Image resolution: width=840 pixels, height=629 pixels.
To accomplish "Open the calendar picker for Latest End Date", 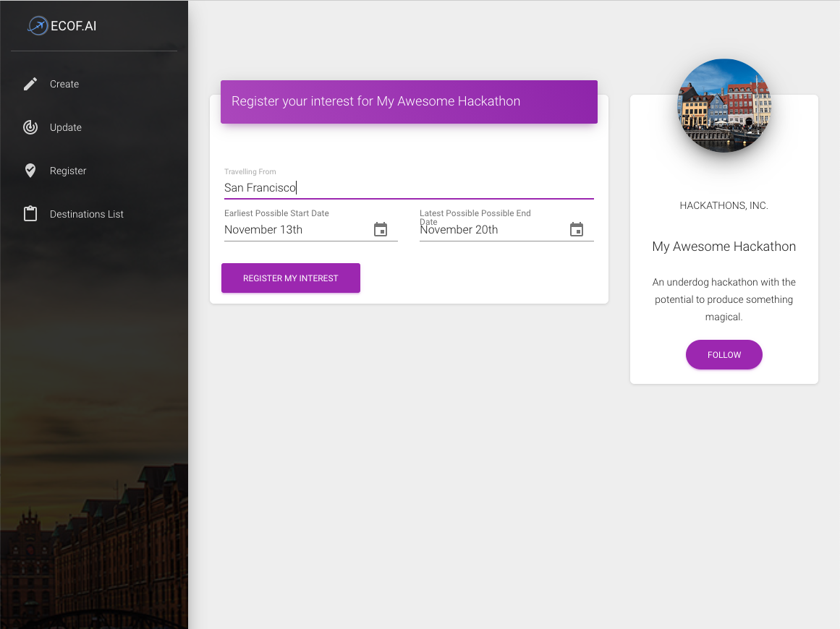I will click(x=577, y=230).
